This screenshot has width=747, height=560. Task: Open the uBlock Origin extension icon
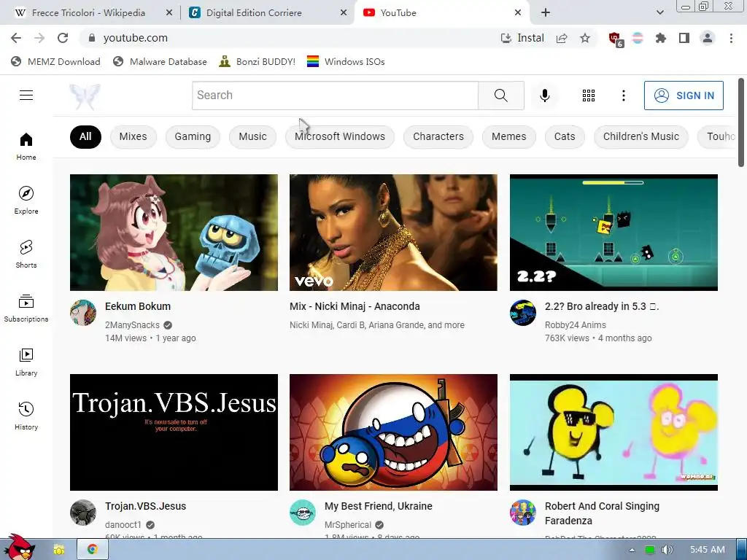pyautogui.click(x=616, y=39)
